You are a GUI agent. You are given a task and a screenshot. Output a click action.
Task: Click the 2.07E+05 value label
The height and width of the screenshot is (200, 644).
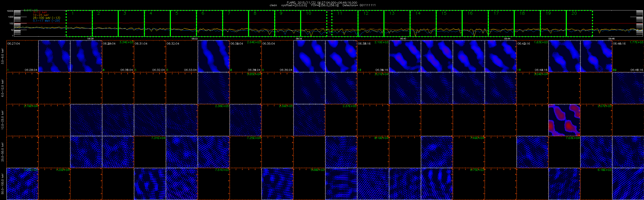point(604,106)
